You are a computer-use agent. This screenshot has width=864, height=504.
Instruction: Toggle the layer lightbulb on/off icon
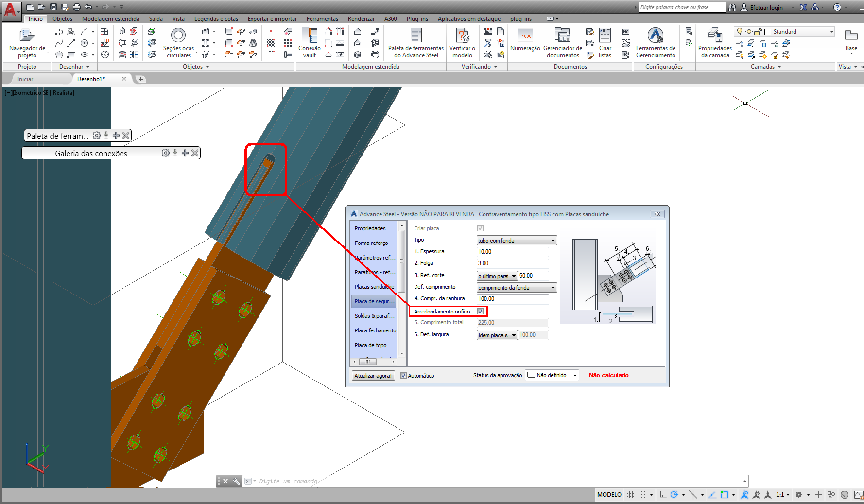click(x=740, y=32)
